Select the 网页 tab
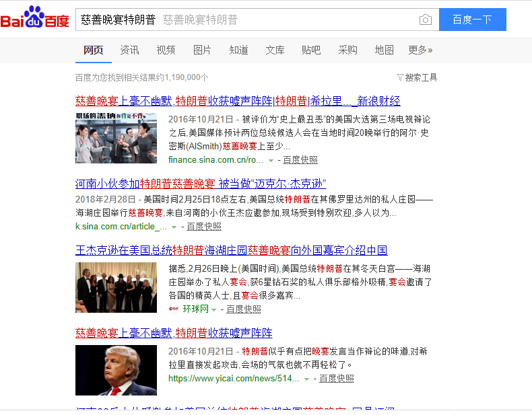This screenshot has width=532, height=415. coord(94,50)
